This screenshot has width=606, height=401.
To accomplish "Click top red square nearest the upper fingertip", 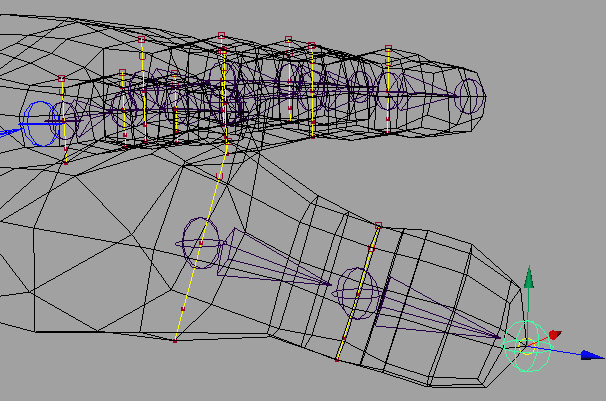I will [388, 47].
